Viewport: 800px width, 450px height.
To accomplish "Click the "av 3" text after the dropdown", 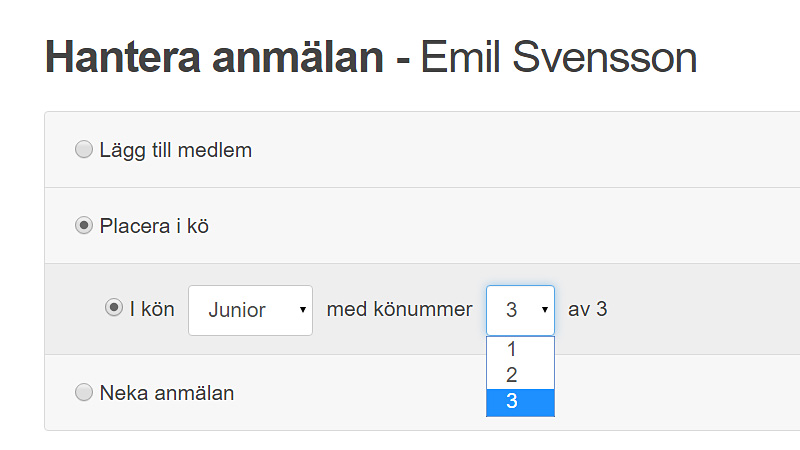I will click(588, 309).
